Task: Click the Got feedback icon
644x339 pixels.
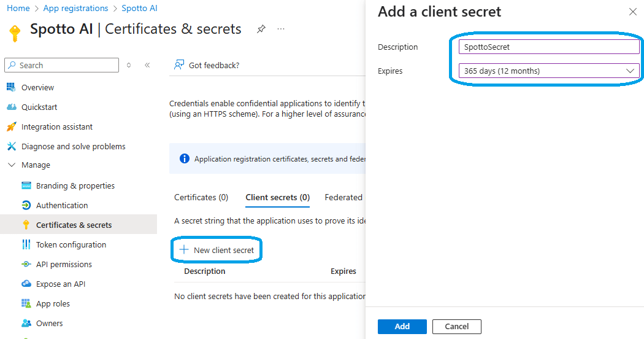Action: tap(179, 65)
